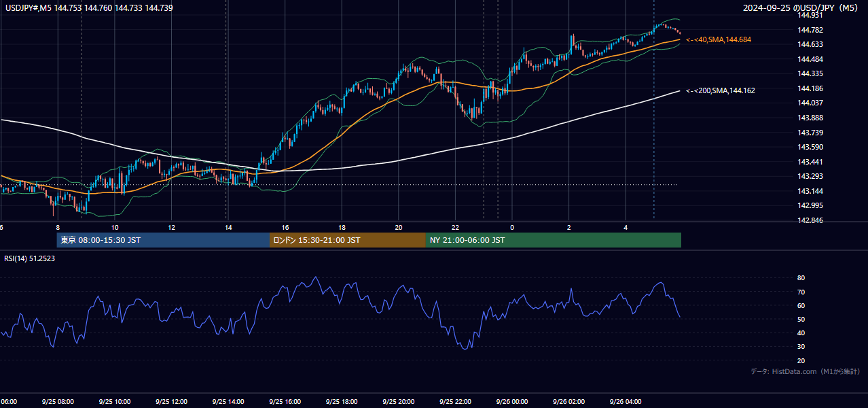
Task: Click the 9/25 16:00 bottom time label
Action: [x=285, y=402]
